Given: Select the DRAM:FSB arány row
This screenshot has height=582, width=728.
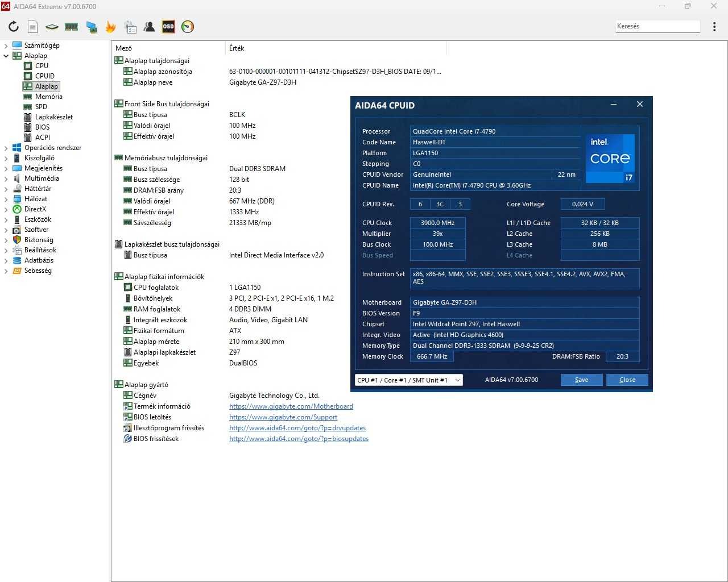Looking at the screenshot, I should (x=279, y=190).
